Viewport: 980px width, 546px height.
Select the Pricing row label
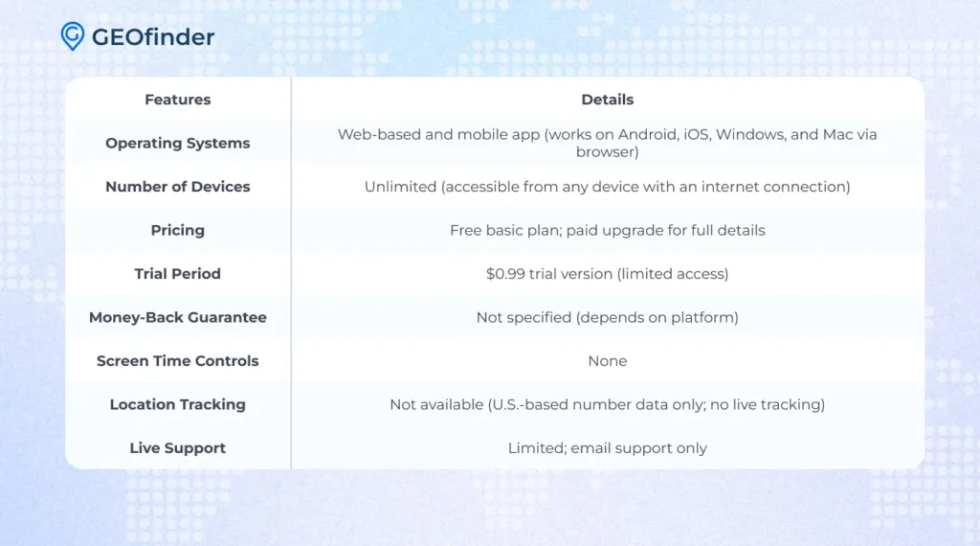(177, 230)
